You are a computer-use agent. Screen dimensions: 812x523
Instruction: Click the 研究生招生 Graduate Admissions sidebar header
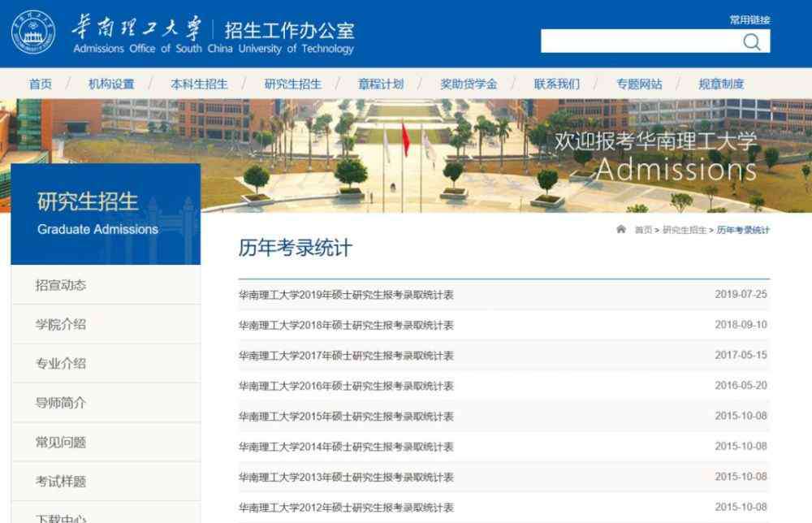[106, 214]
